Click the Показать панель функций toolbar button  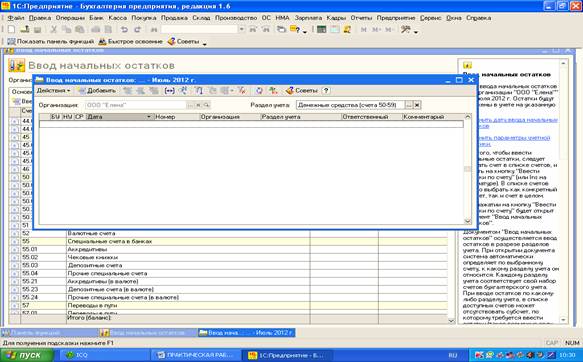tap(51, 42)
